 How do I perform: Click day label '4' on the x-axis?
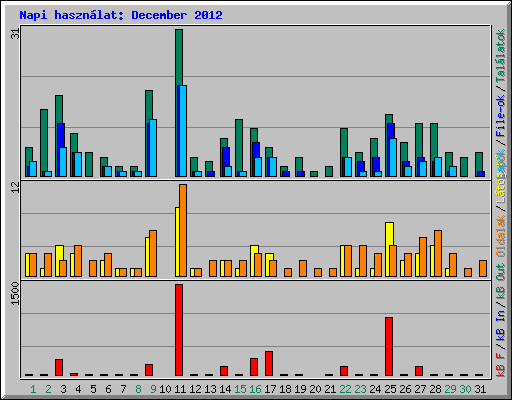(78, 389)
